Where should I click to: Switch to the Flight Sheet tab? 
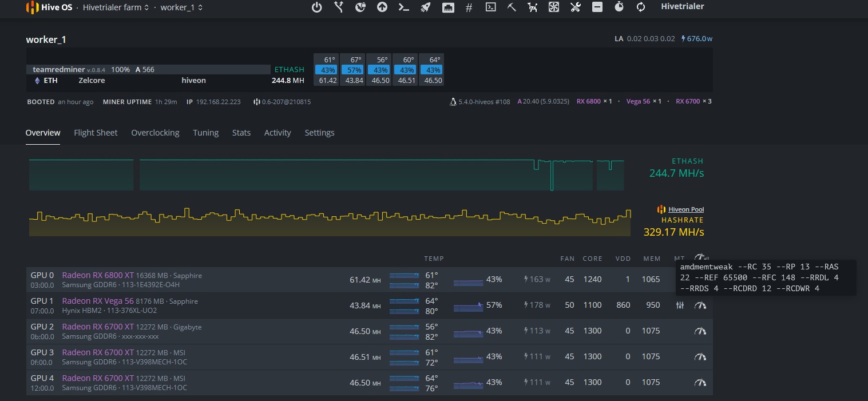[x=96, y=133]
